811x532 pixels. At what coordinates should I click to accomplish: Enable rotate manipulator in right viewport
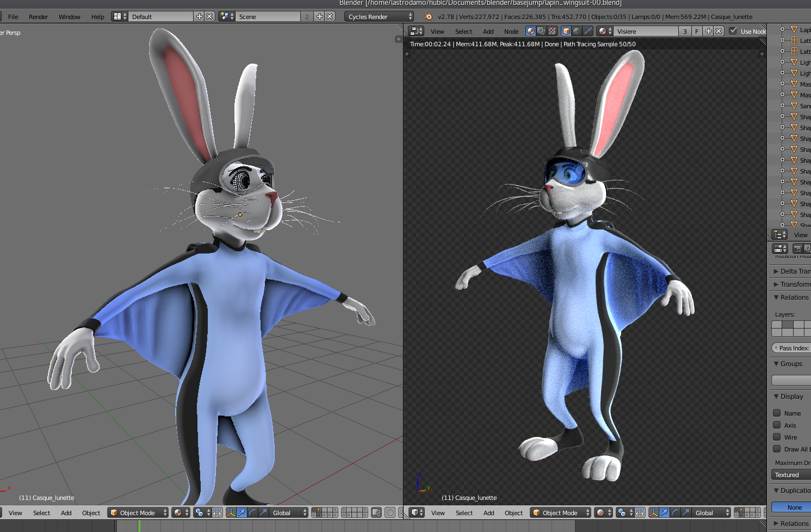675,512
